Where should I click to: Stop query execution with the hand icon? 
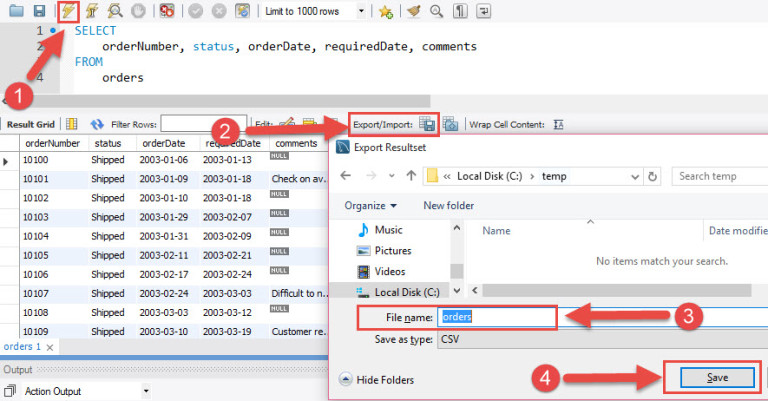point(138,11)
